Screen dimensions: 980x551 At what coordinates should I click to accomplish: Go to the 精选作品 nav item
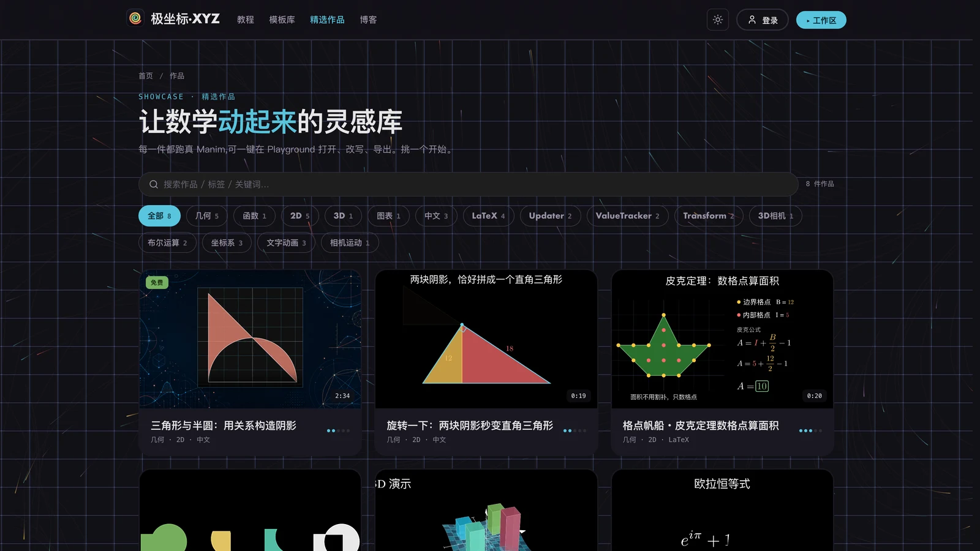(x=327, y=20)
